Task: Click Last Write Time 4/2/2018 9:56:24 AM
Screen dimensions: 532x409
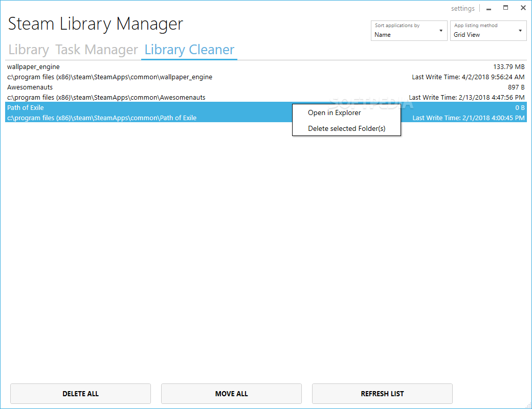Action: (x=468, y=77)
